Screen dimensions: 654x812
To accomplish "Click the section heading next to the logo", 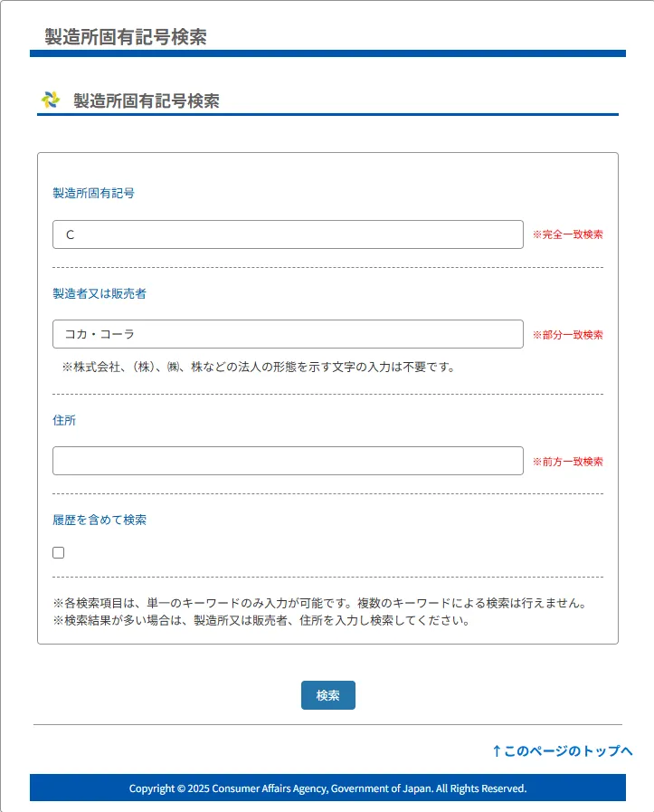I will tap(147, 100).
